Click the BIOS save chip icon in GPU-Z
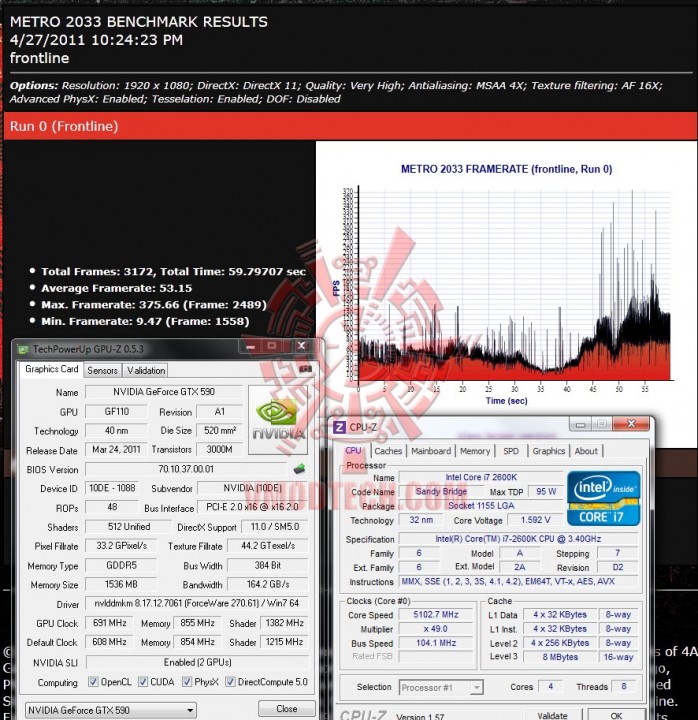 pos(299,469)
